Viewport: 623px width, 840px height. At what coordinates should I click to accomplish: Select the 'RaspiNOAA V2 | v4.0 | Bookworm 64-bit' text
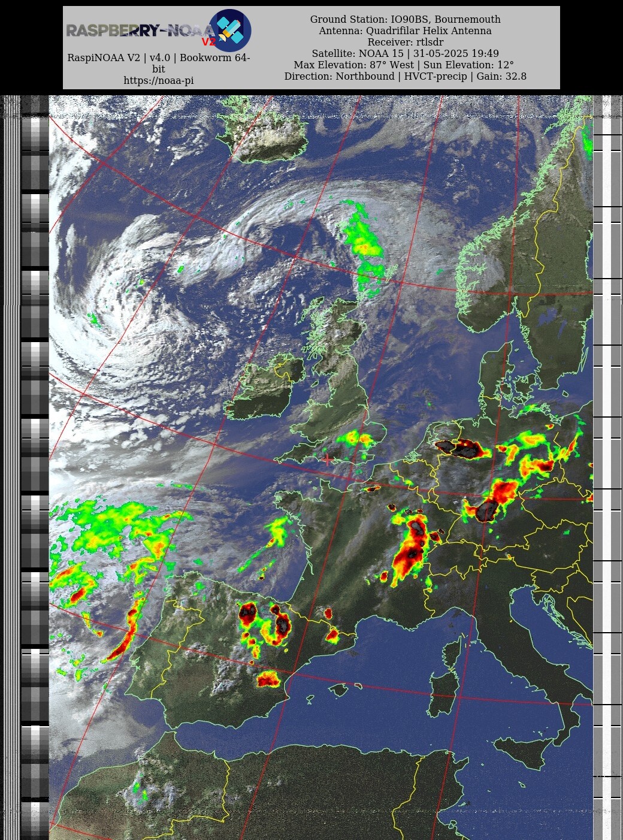(x=159, y=64)
